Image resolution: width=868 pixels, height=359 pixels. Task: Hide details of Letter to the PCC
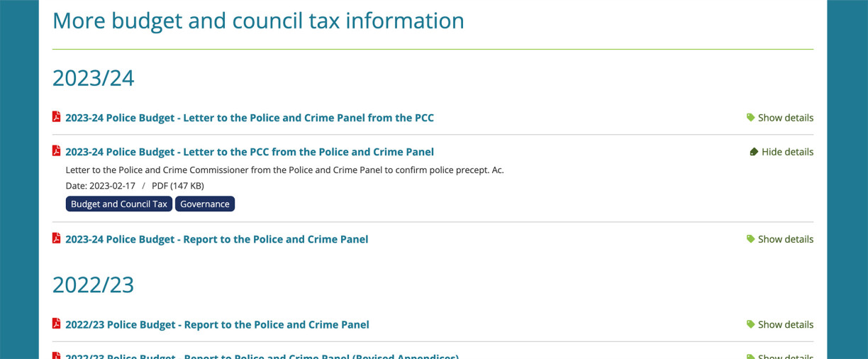point(787,152)
